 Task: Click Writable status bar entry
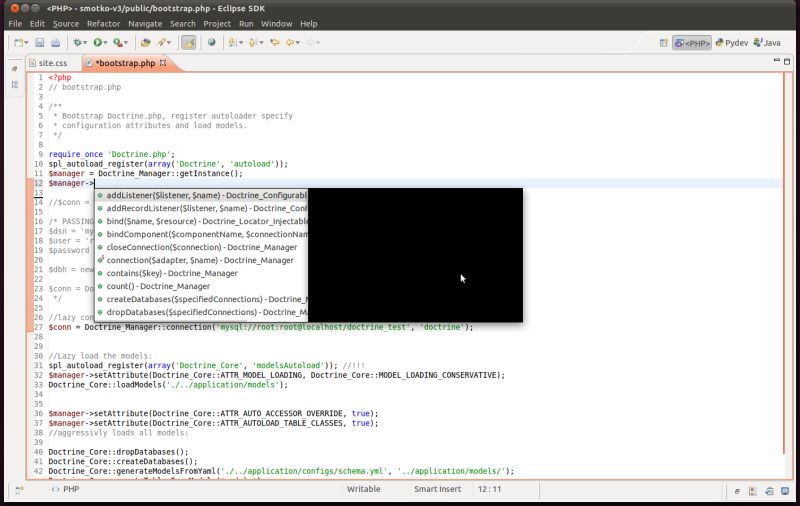(x=363, y=489)
